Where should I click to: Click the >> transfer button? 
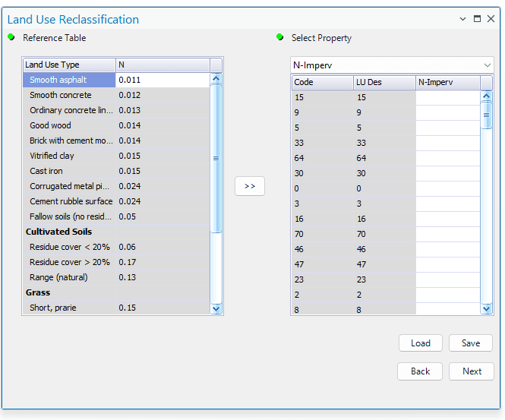(x=250, y=186)
